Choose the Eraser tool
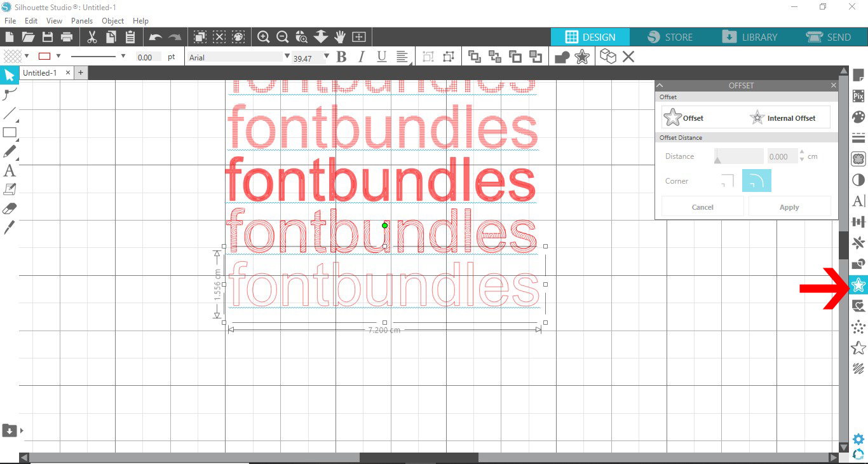868x464 pixels. [10, 208]
